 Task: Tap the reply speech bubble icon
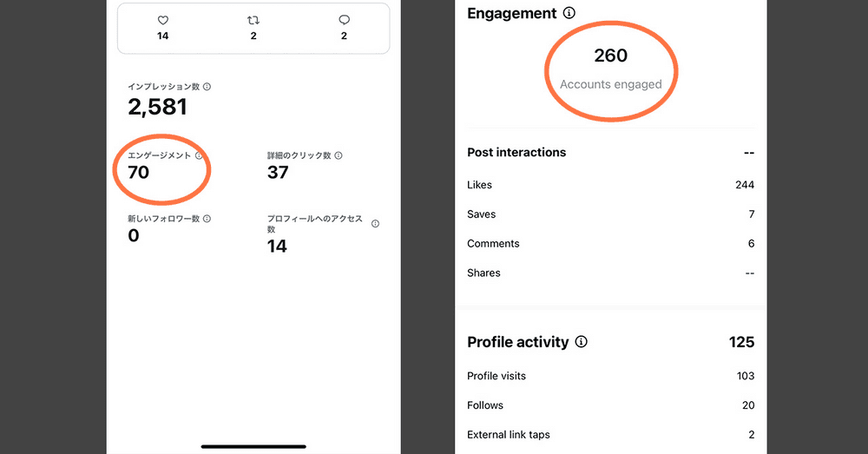[344, 20]
